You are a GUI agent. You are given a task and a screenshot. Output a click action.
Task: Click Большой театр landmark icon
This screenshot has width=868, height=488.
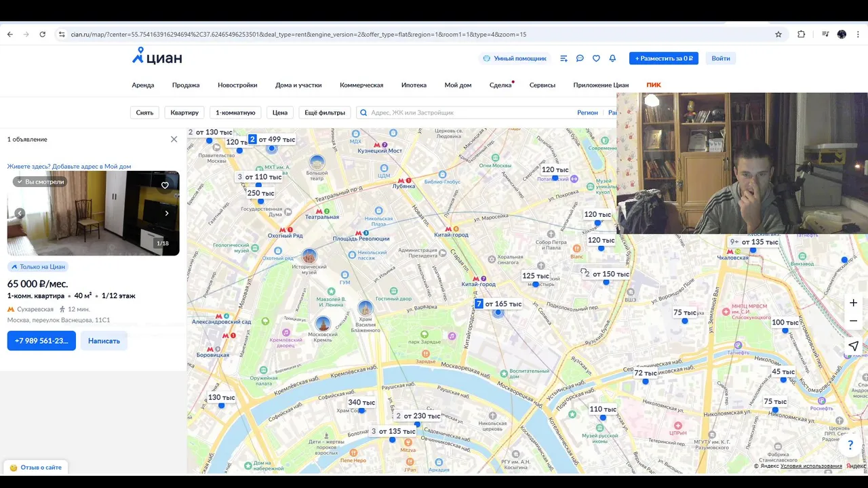pyautogui.click(x=317, y=163)
